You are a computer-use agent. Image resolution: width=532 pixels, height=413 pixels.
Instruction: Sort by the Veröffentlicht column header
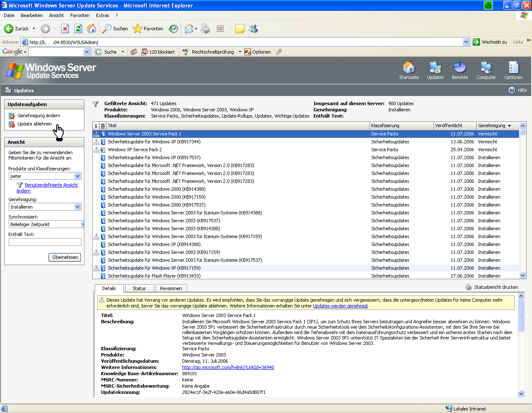pyautogui.click(x=455, y=125)
